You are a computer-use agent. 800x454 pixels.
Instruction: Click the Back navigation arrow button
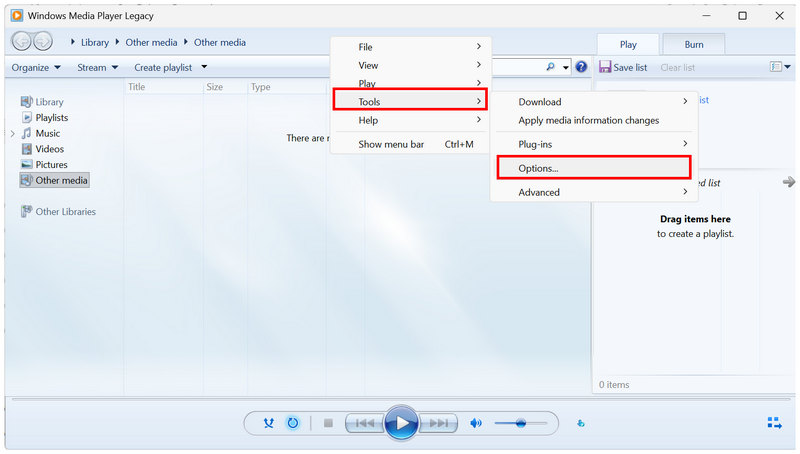coord(21,41)
